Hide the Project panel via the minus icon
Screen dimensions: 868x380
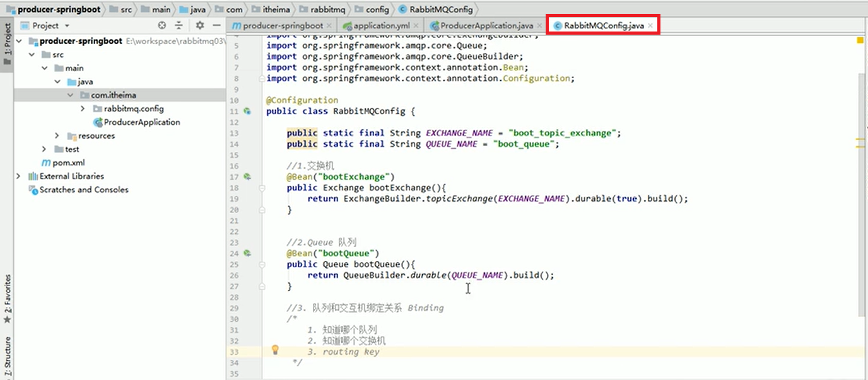pos(217,25)
